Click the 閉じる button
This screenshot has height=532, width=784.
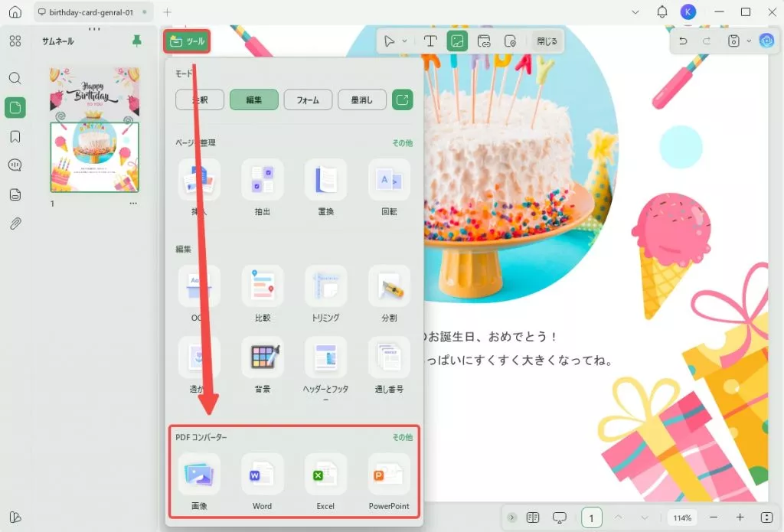point(547,41)
